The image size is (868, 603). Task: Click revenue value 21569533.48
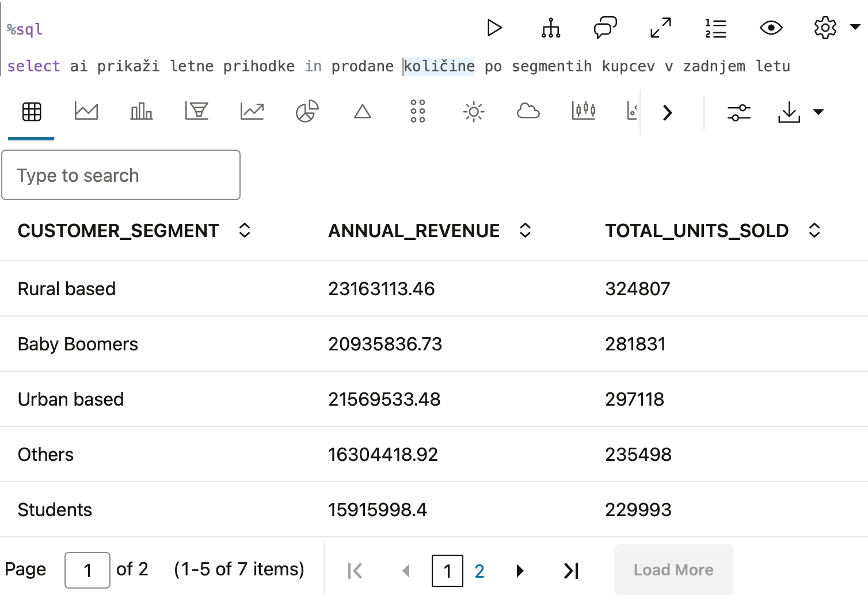[x=384, y=399]
